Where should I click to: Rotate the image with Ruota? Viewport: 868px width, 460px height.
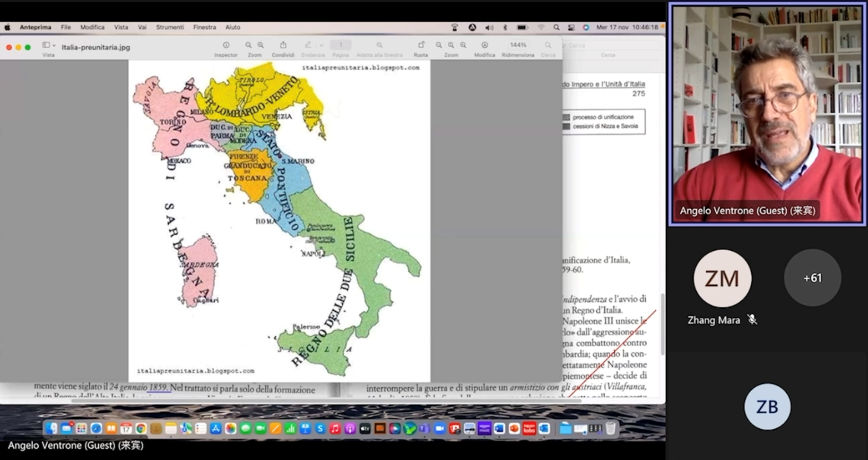pyautogui.click(x=421, y=45)
